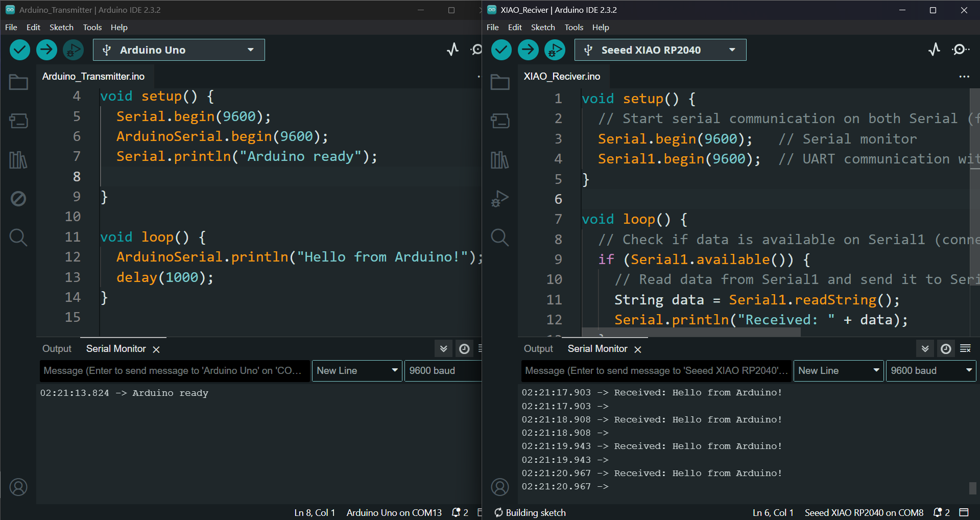Viewport: 980px width, 520px height.
Task: Open Library Manager in XIAO_Reciver sidebar
Action: pyautogui.click(x=500, y=160)
